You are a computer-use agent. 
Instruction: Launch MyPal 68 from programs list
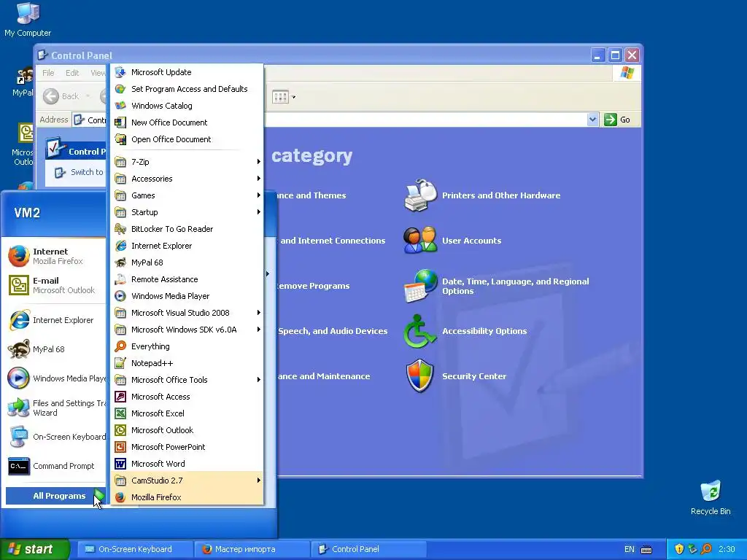point(187,262)
